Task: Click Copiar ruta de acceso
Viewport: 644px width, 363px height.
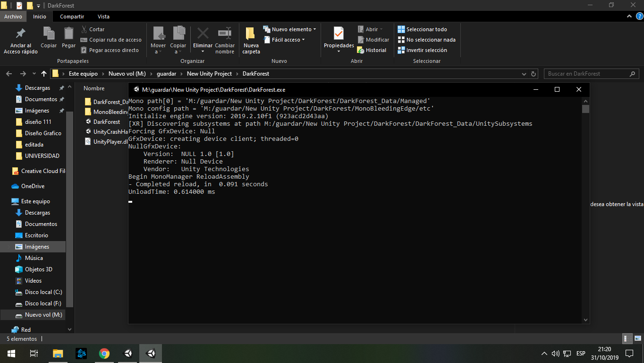Action: pos(111,40)
